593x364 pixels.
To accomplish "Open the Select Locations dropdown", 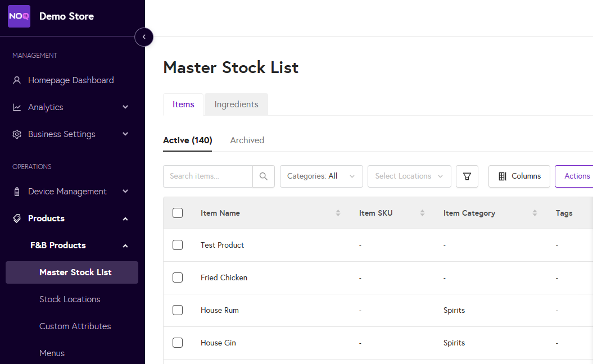I will 409,176.
